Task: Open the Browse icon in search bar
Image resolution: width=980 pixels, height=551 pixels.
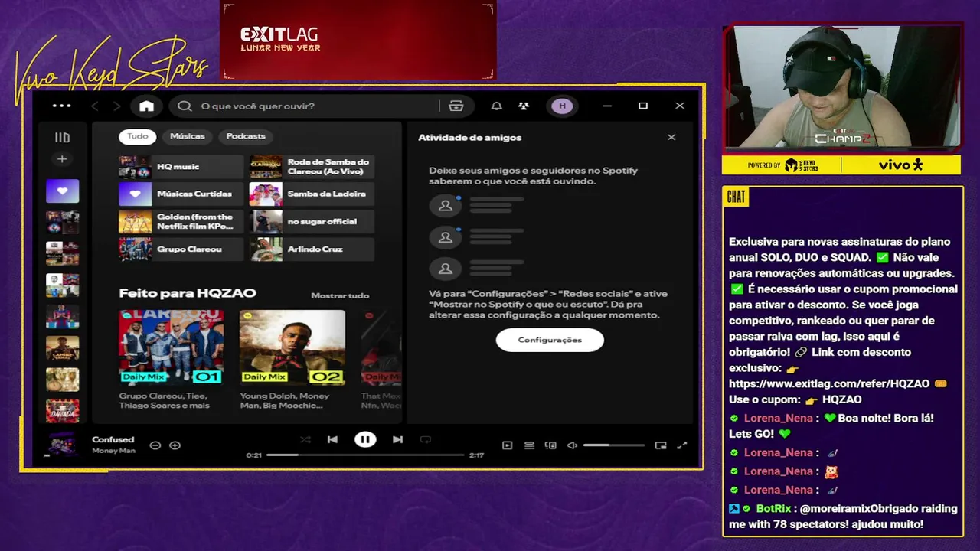Action: click(456, 106)
